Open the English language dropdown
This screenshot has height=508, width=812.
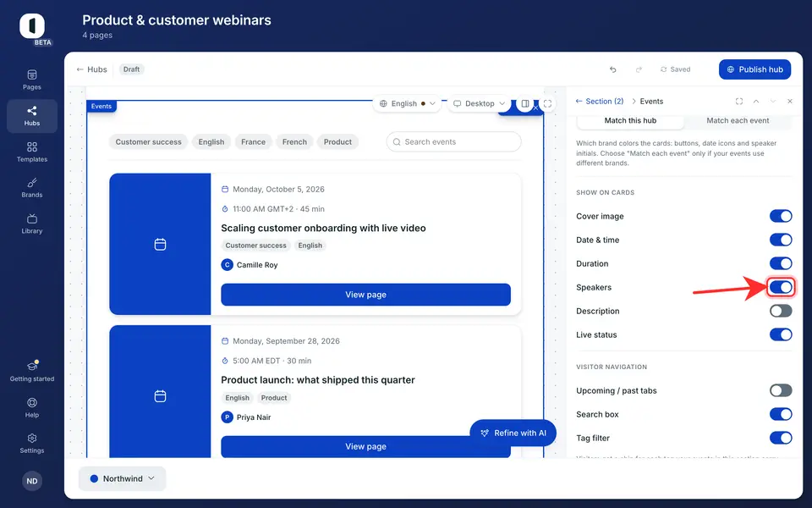point(407,103)
